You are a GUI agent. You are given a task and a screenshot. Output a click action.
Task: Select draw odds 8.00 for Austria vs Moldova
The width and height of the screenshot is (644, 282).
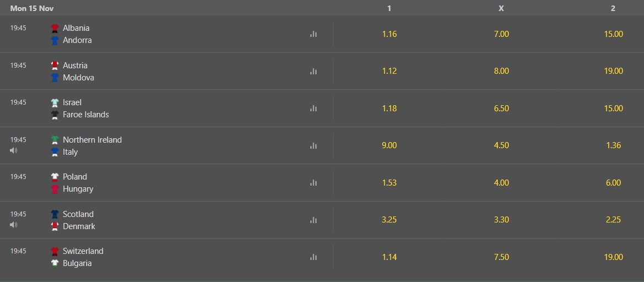pos(501,71)
